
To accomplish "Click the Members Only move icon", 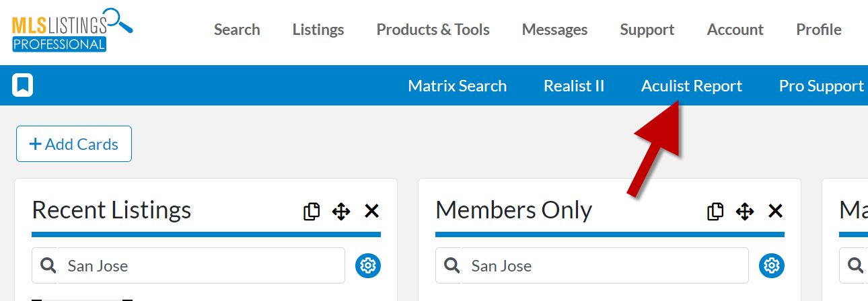I will [x=745, y=212].
